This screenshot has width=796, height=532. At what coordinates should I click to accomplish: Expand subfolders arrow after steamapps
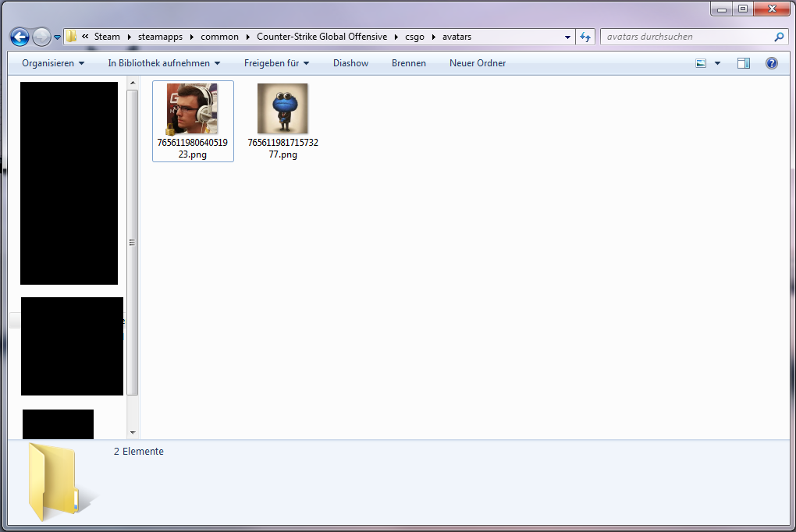pyautogui.click(x=192, y=37)
